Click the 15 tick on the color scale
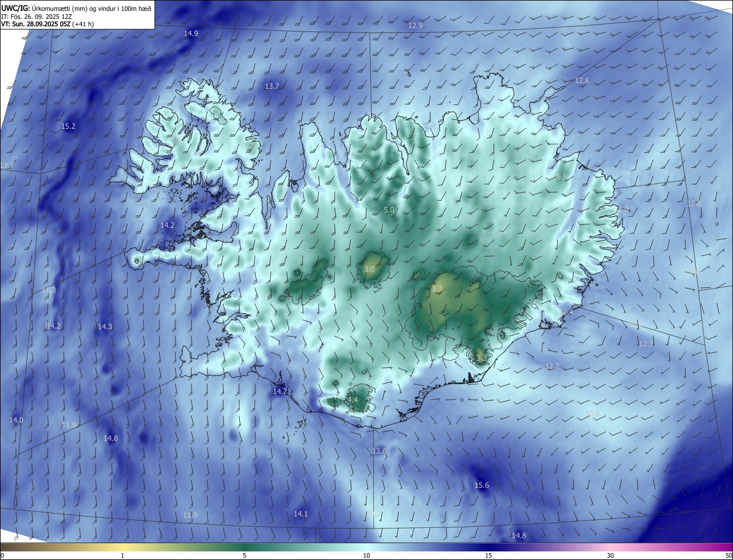 488,555
